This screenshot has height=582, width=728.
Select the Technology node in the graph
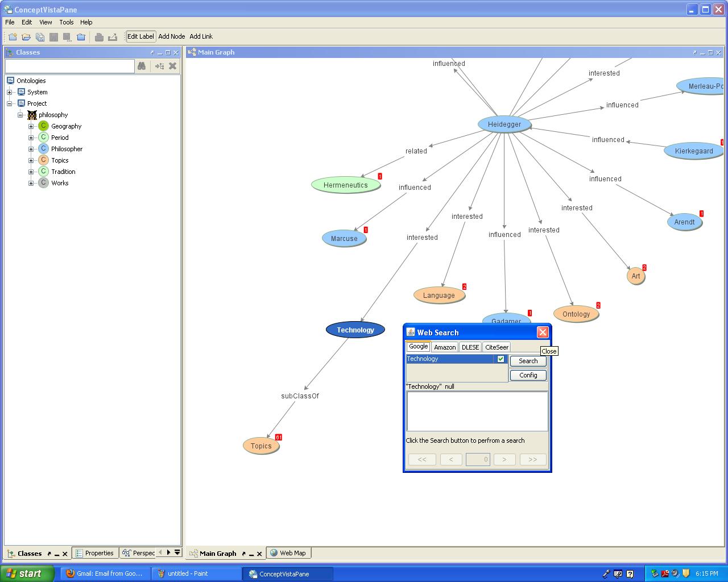pos(355,330)
